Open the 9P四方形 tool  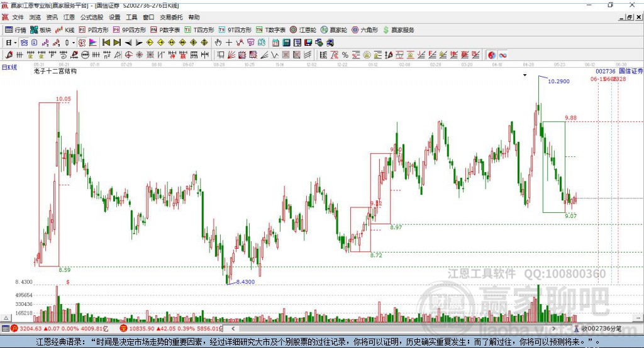click(130, 30)
